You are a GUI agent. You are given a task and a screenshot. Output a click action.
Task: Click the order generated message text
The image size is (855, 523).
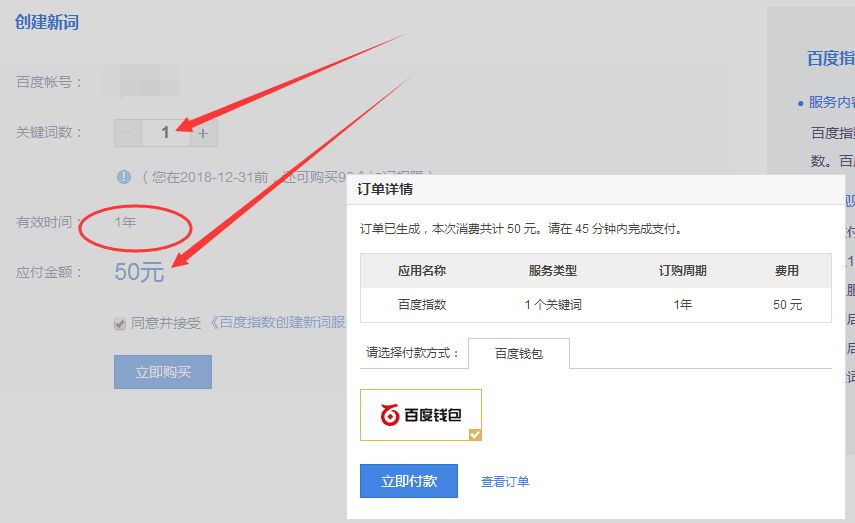521,229
